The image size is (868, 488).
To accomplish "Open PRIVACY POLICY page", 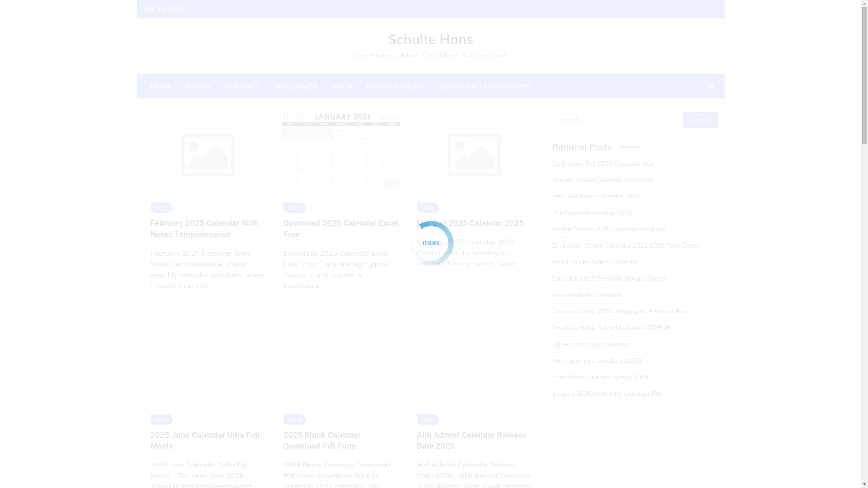I will point(396,86).
